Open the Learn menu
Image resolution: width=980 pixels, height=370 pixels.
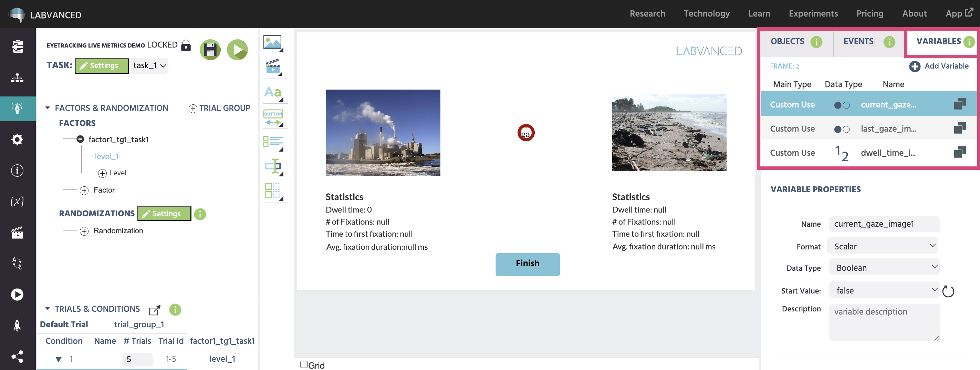click(759, 14)
